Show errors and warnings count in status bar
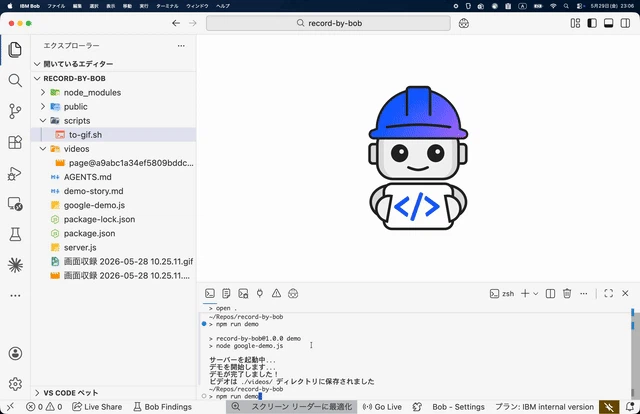 click(x=44, y=407)
